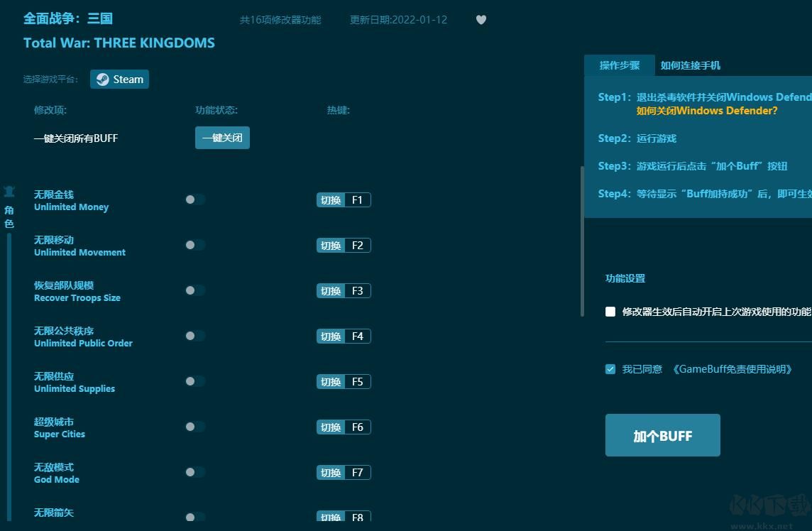This screenshot has height=531, width=812.
Task: Click the F7 hotkey field
Action: pyautogui.click(x=357, y=473)
